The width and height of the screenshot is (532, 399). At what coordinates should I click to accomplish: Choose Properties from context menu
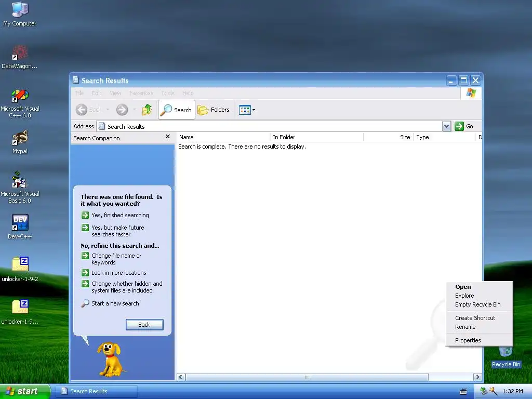point(479,340)
